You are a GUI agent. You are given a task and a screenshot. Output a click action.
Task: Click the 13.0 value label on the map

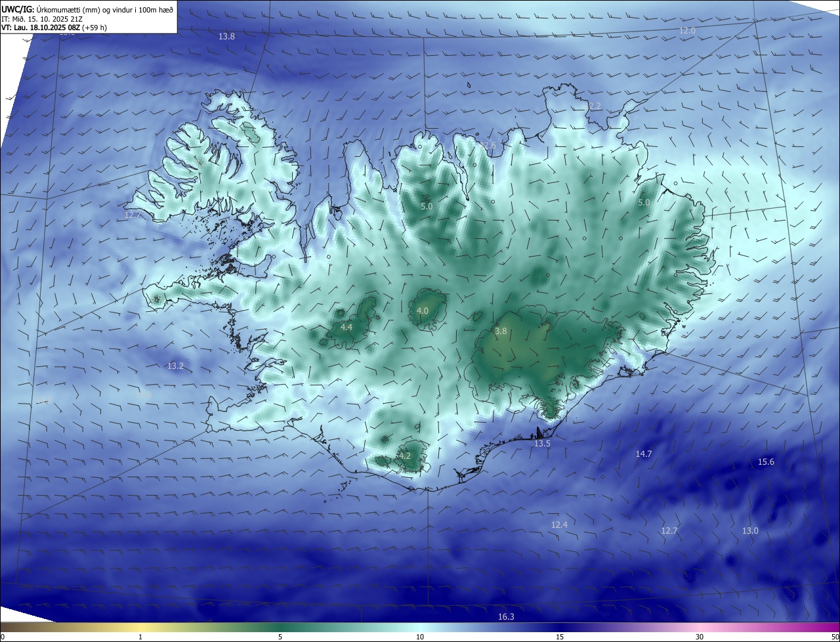click(x=750, y=530)
